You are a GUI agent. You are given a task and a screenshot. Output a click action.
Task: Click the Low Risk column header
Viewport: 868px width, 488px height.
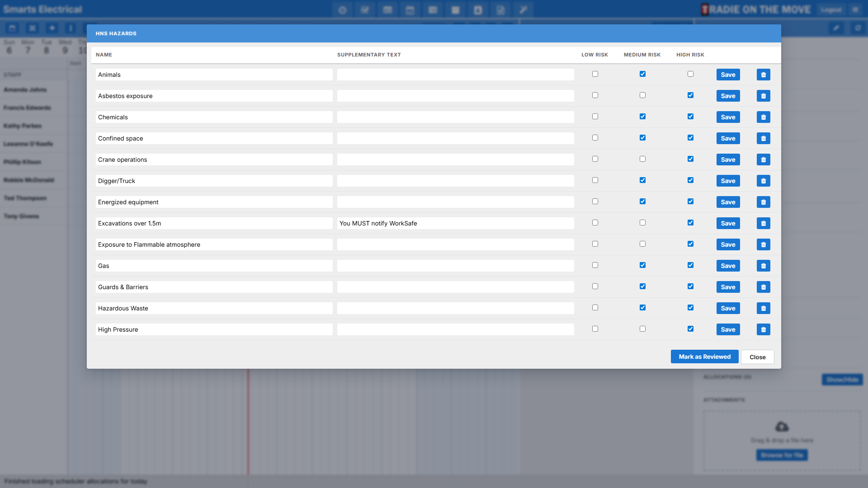click(x=594, y=55)
